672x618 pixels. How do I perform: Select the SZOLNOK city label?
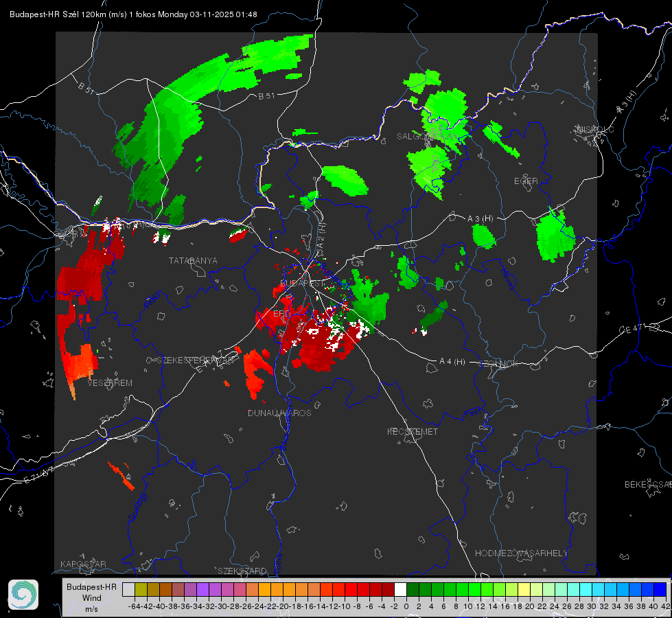[500, 364]
